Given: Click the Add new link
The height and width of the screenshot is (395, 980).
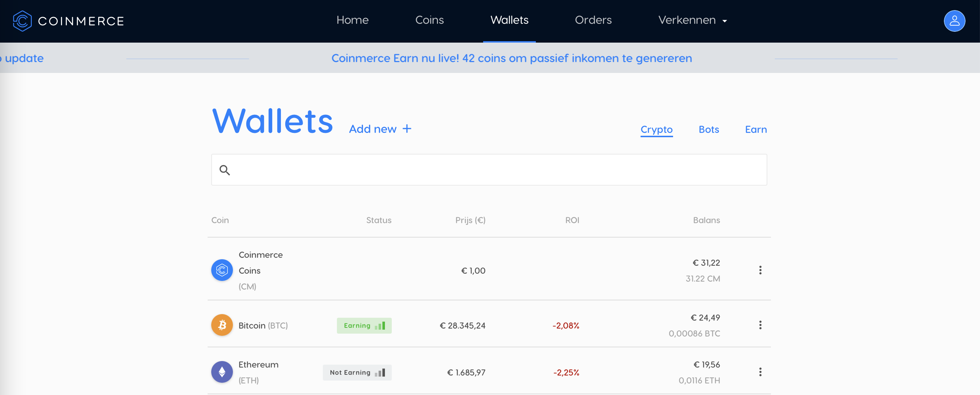Looking at the screenshot, I should point(380,129).
